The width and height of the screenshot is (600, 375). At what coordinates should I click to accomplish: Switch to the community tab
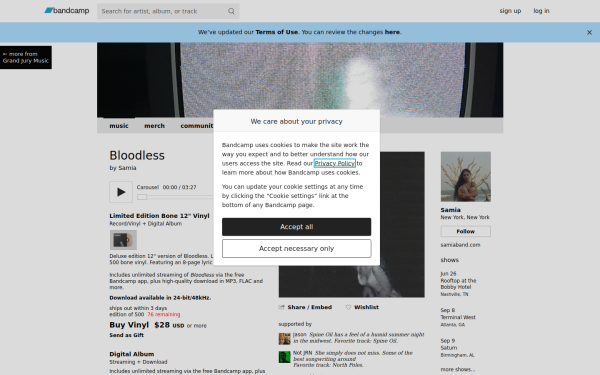197,126
